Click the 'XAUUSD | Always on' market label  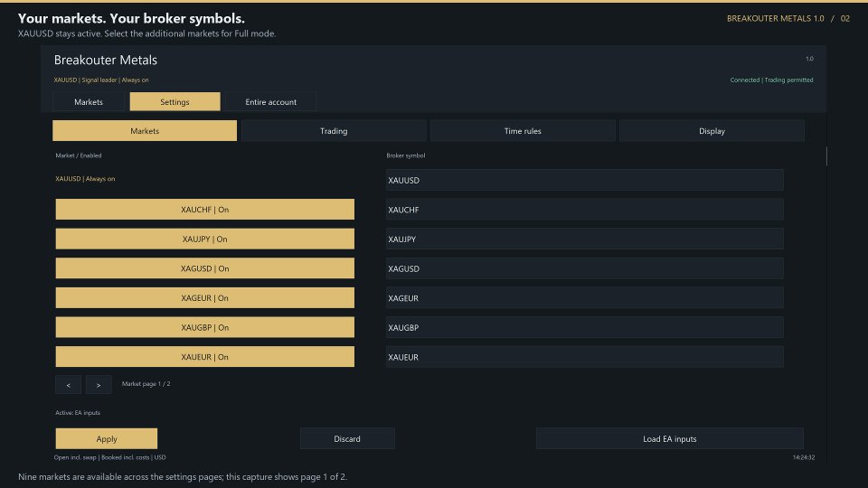[85, 179]
